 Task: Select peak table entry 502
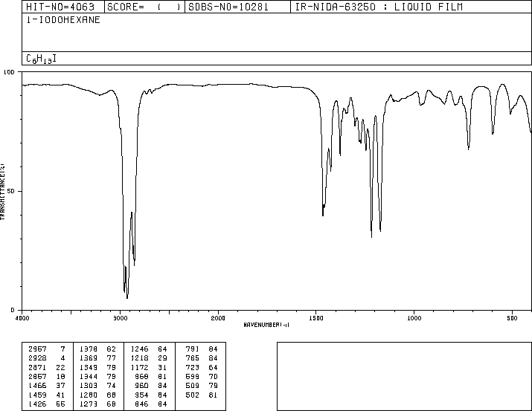coord(193,395)
